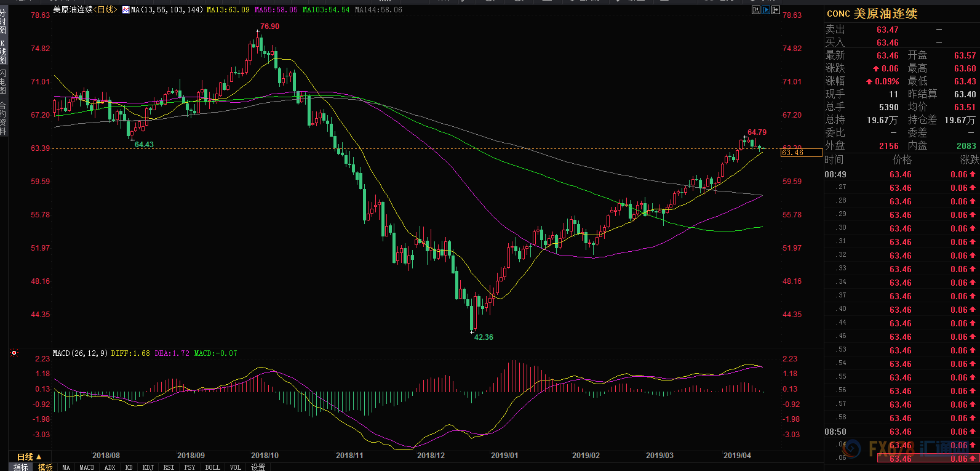Viewport: 980px width, 471px height.
Task: Open the 合约资料 side tab
Action: (x=3, y=118)
